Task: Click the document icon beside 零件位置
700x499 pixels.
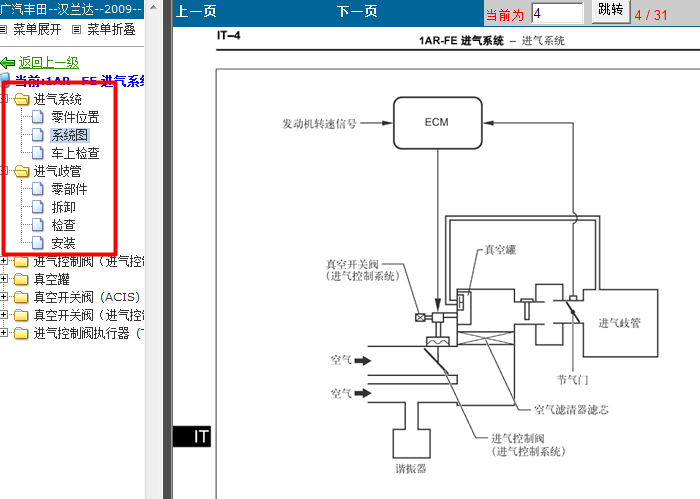Action: click(x=38, y=117)
